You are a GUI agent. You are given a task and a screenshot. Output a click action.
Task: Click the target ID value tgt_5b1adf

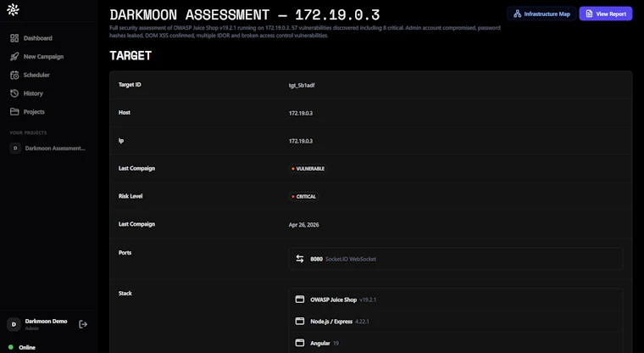click(x=302, y=85)
